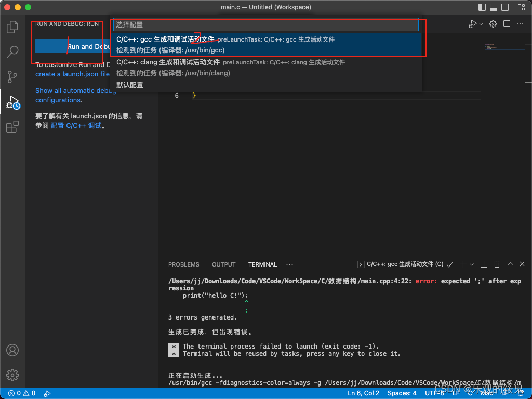Screen dimensions: 532x399
Task: Open the Manage gear icon bottom left
Action: point(12,375)
